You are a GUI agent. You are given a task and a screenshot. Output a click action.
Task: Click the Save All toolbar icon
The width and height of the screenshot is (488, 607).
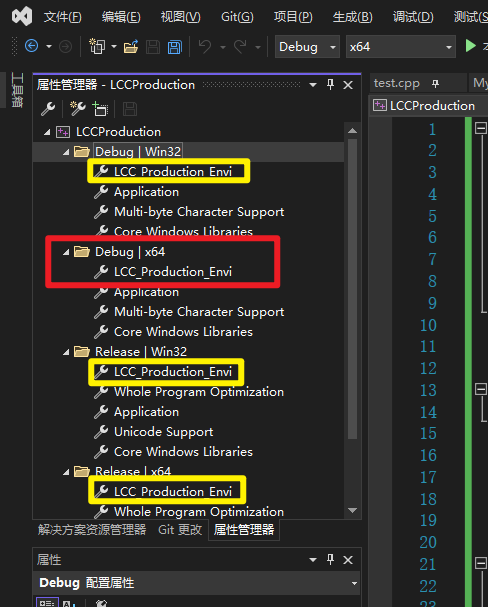coord(175,47)
